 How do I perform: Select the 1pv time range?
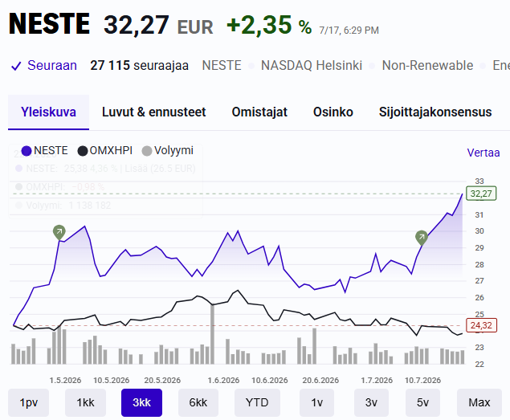29,403
